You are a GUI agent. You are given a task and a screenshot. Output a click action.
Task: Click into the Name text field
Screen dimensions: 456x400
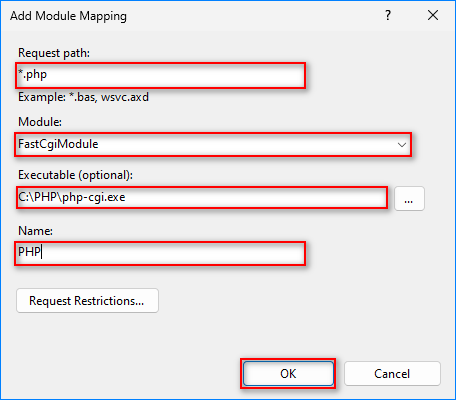tap(160, 253)
